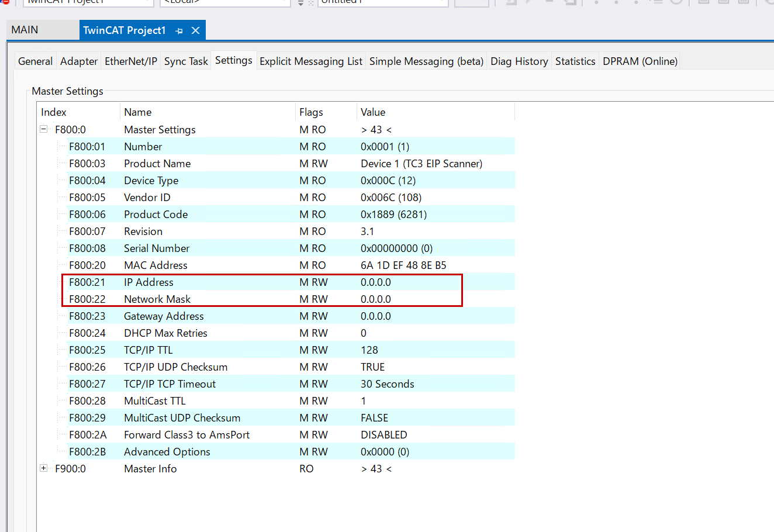Select the Forward Class3 to AmsPort row
Screen dimensions: 774x532
tap(186, 435)
